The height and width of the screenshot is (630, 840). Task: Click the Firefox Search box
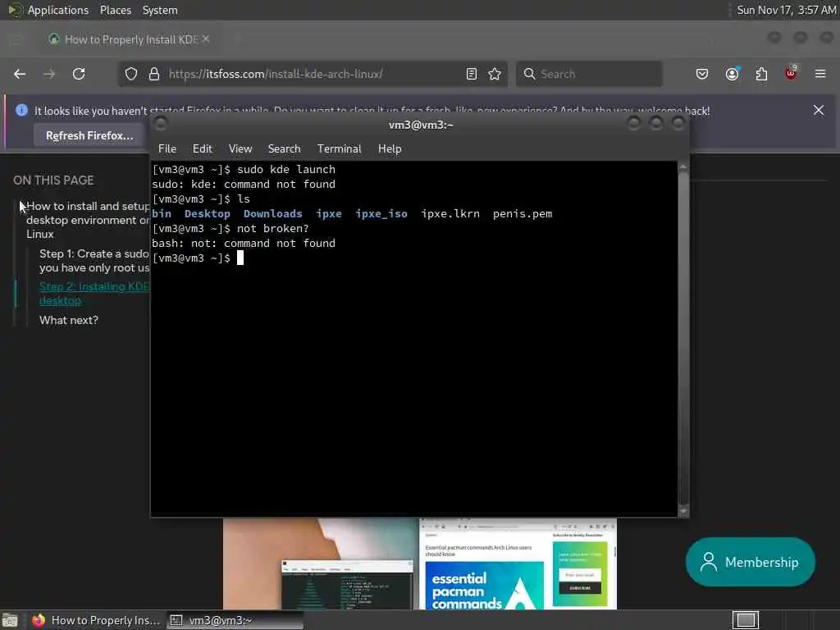click(x=589, y=74)
